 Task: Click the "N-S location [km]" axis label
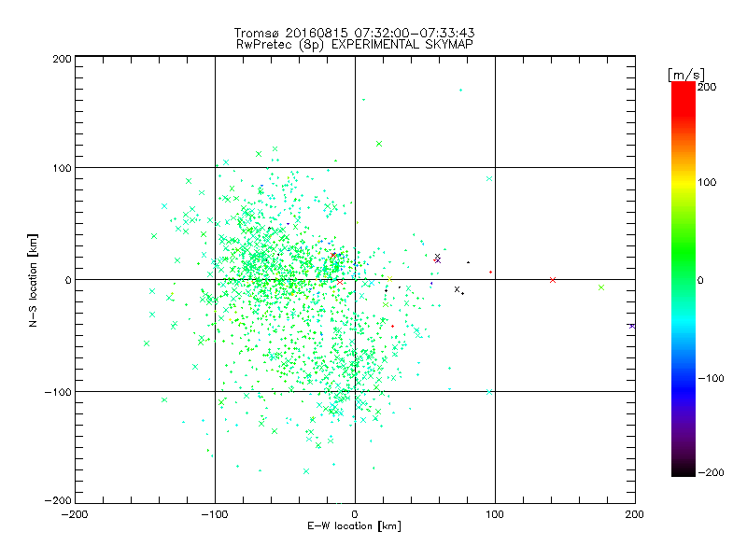(x=33, y=280)
